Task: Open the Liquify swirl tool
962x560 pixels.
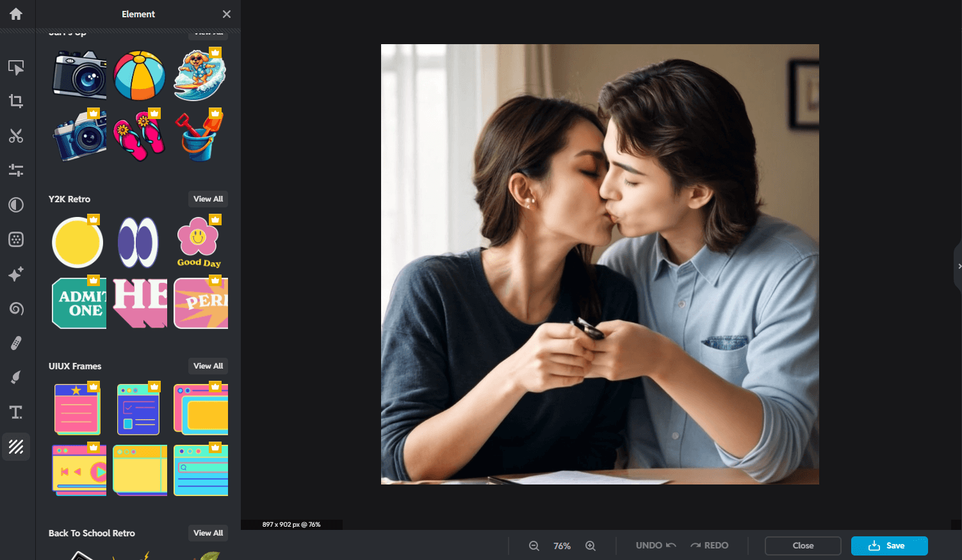Action: pos(16,308)
